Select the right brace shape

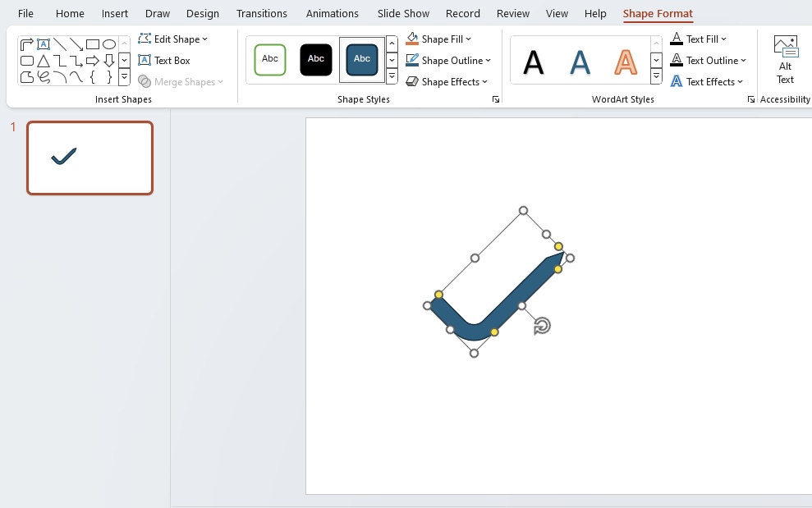[108, 77]
